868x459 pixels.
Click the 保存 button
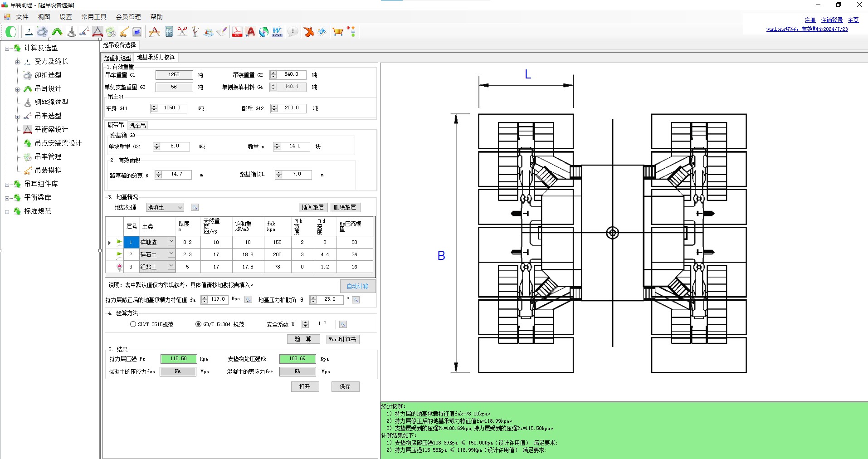pos(345,386)
